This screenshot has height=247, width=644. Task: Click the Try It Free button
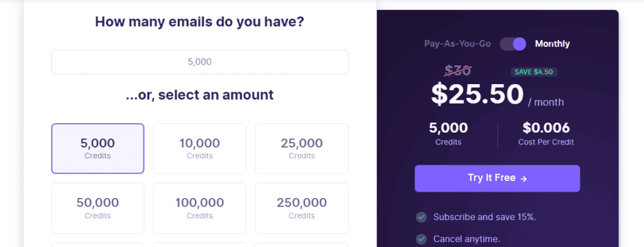tap(497, 178)
